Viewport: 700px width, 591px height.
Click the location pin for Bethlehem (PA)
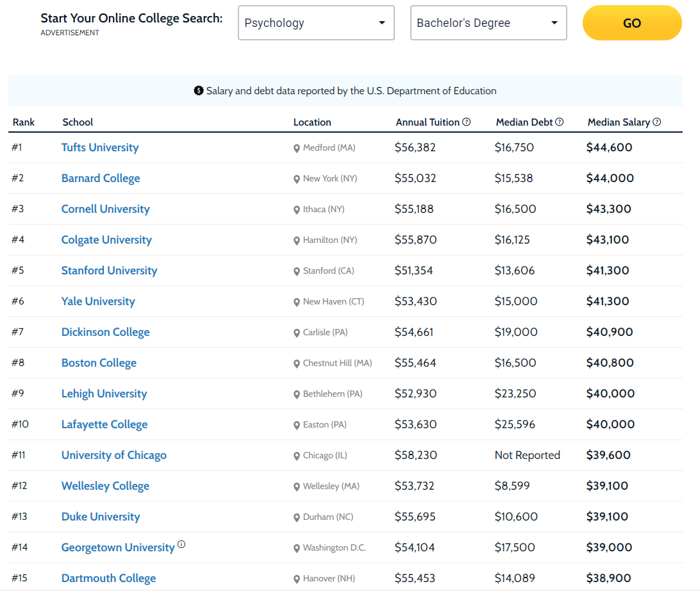[x=296, y=395]
